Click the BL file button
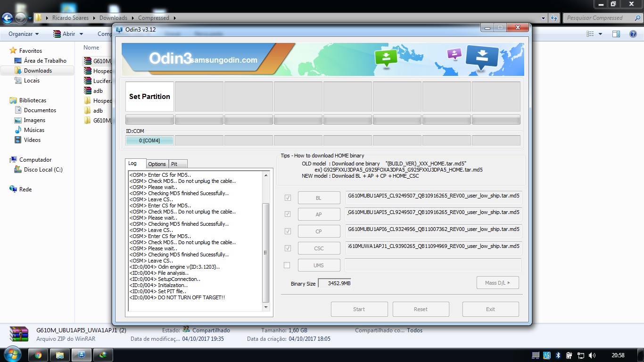Image resolution: width=644 pixels, height=362 pixels. point(319,198)
